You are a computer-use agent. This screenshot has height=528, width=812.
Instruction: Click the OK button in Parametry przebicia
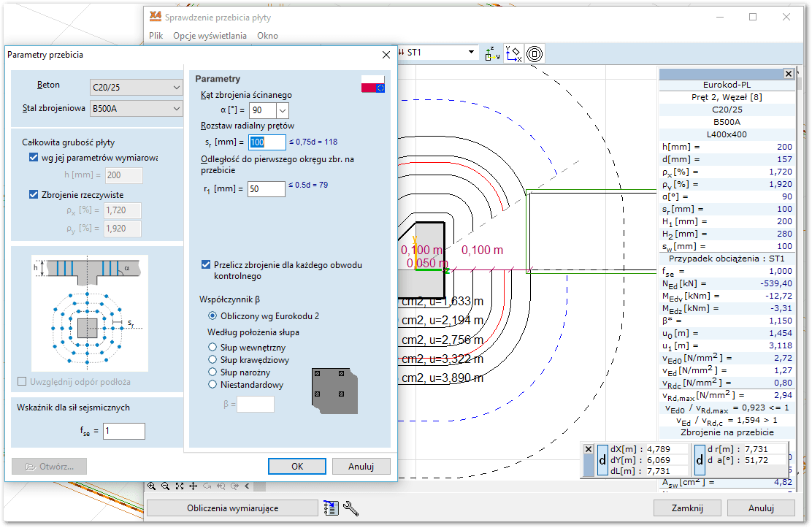click(296, 466)
